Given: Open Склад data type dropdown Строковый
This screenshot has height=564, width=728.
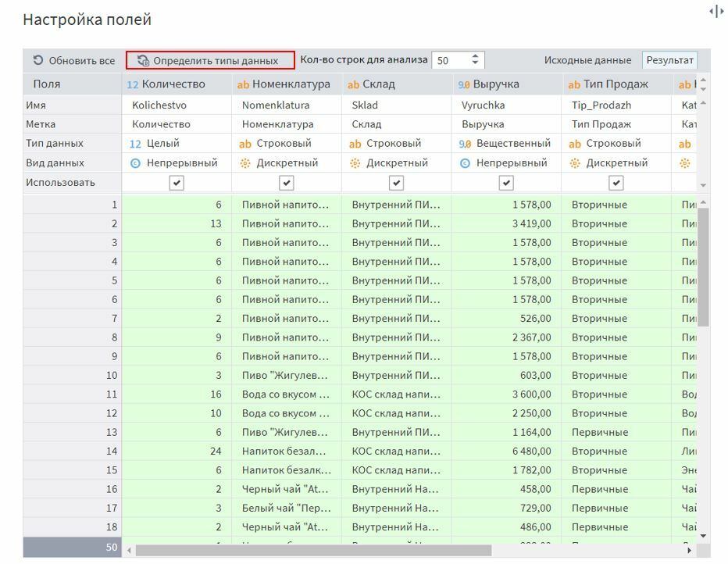Looking at the screenshot, I should click(397, 144).
